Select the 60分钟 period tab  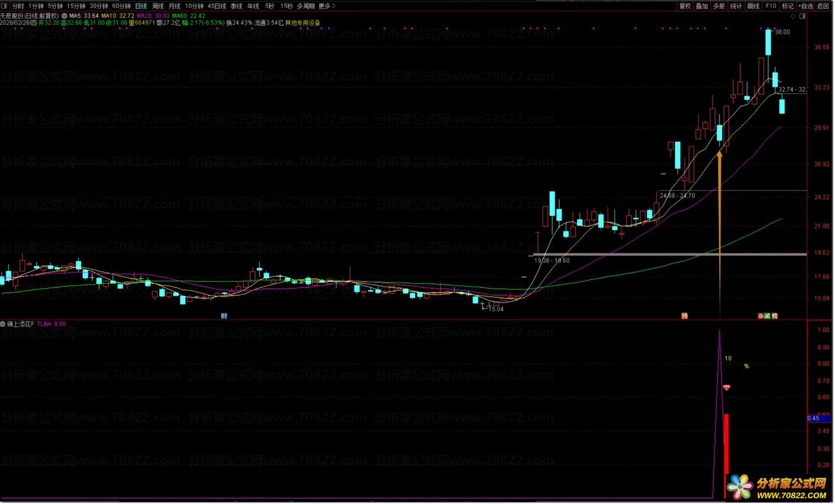[121, 6]
